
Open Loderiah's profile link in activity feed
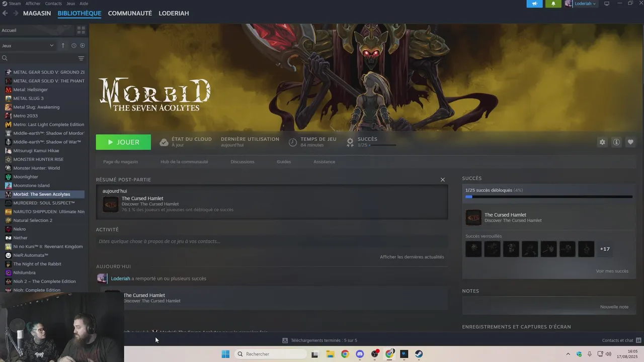[x=120, y=279]
